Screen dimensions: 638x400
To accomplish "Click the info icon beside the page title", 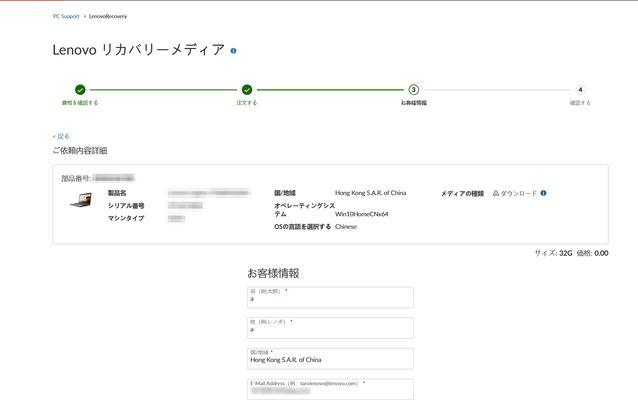I will (233, 51).
